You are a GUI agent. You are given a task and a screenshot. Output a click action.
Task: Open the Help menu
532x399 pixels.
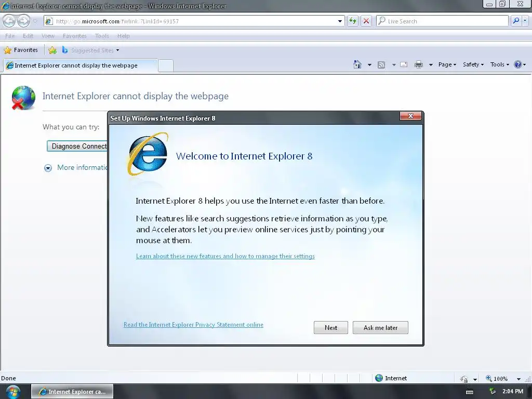point(124,36)
